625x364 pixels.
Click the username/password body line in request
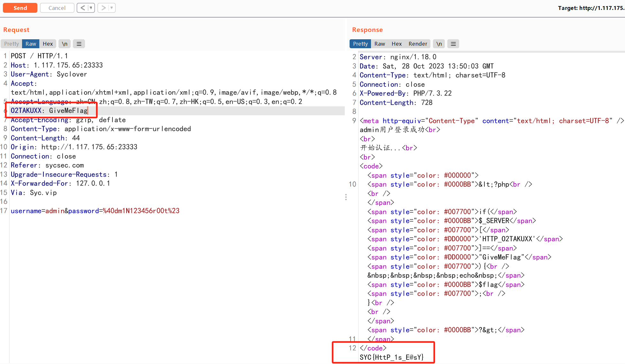click(95, 211)
